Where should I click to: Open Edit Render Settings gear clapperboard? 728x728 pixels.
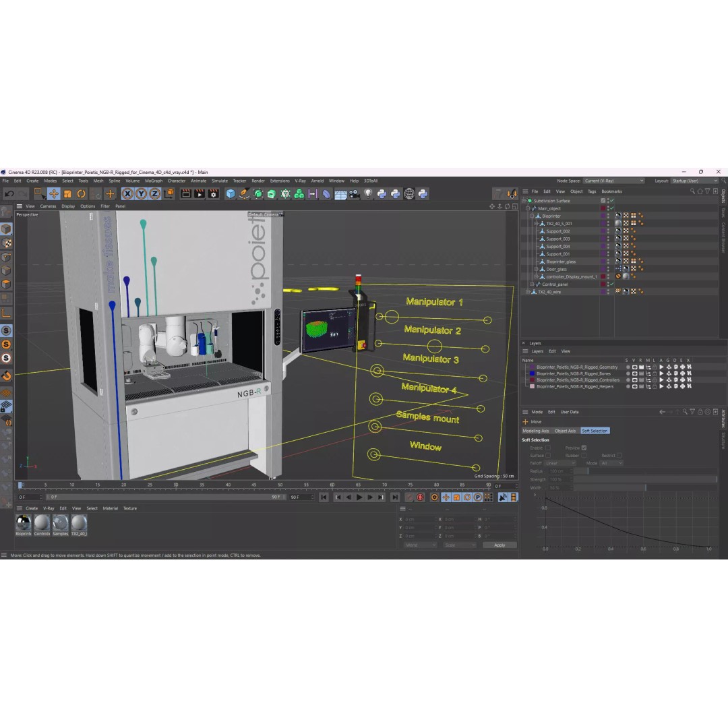tap(213, 194)
